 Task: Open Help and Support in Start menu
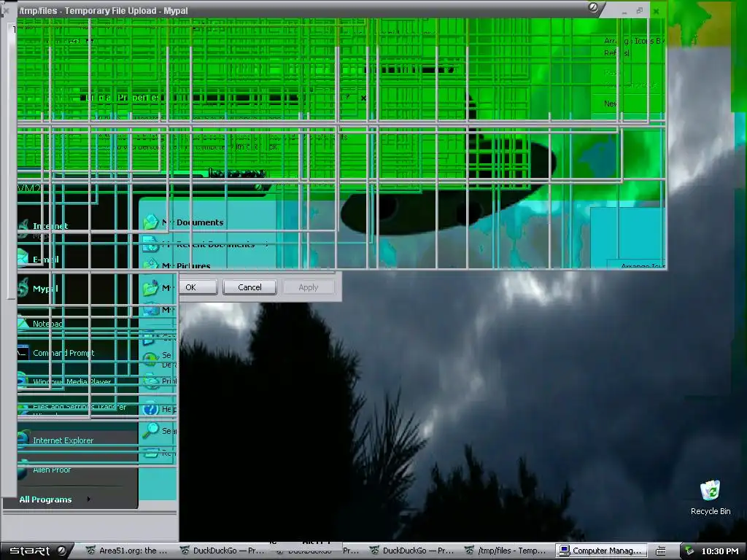pyautogui.click(x=160, y=409)
